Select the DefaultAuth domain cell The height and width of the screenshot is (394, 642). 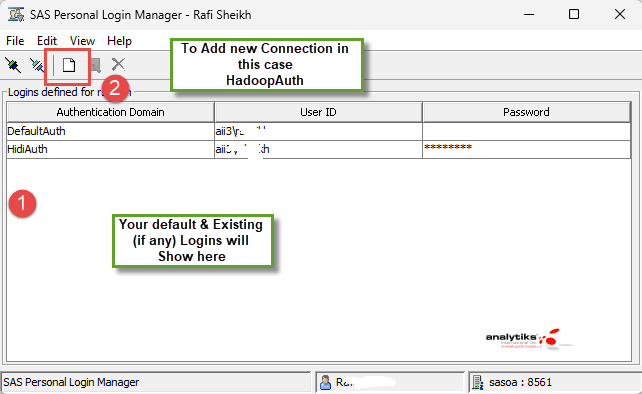click(110, 131)
